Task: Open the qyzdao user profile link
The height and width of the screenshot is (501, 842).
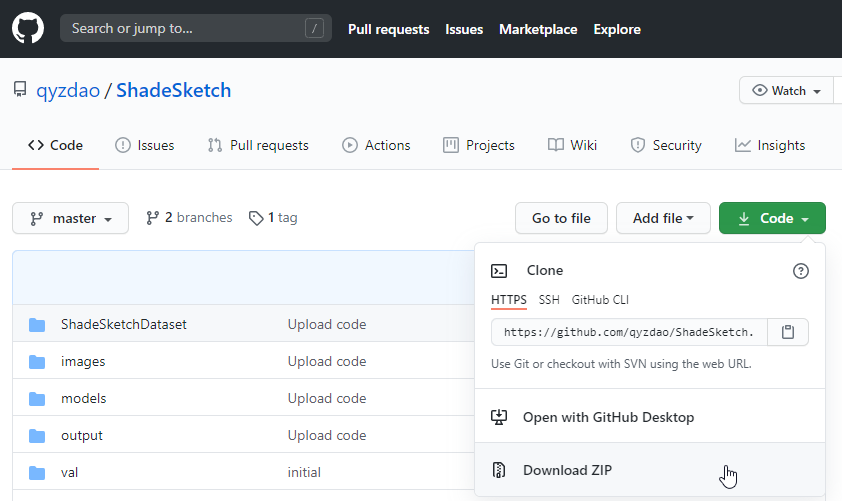Action: [x=68, y=90]
